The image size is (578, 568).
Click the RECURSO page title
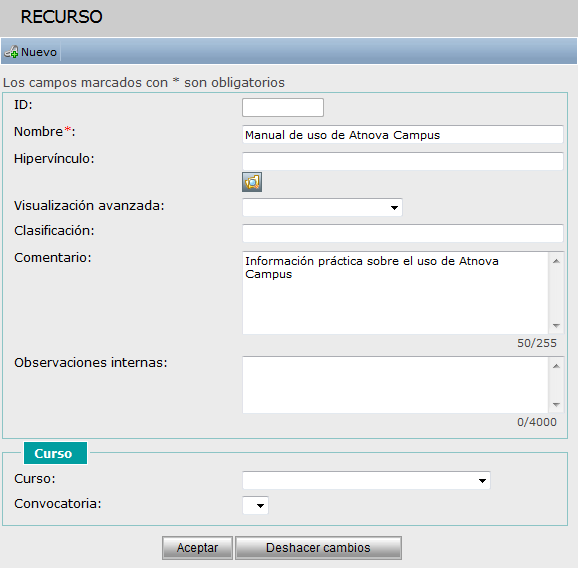point(61,17)
